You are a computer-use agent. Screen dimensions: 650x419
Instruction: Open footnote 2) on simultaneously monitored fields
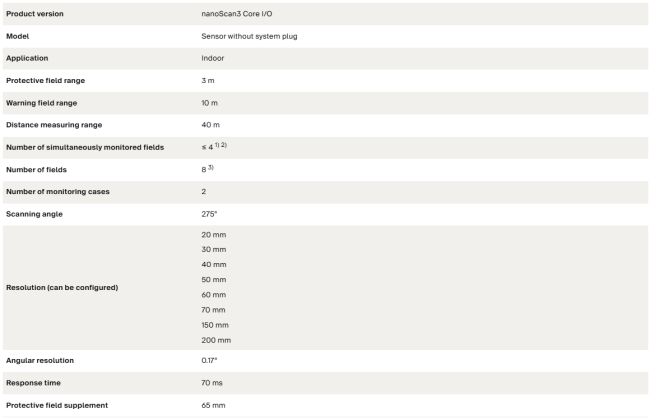click(x=224, y=145)
